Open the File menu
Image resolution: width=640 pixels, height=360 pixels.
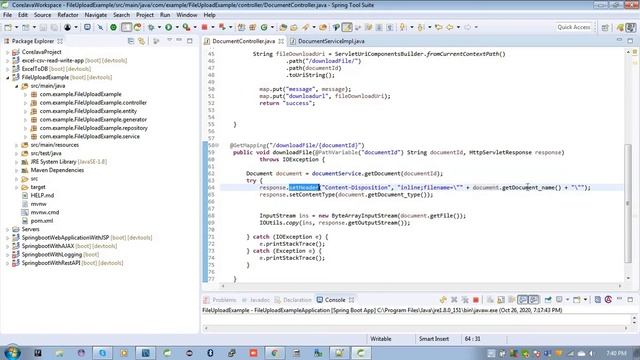(7, 15)
